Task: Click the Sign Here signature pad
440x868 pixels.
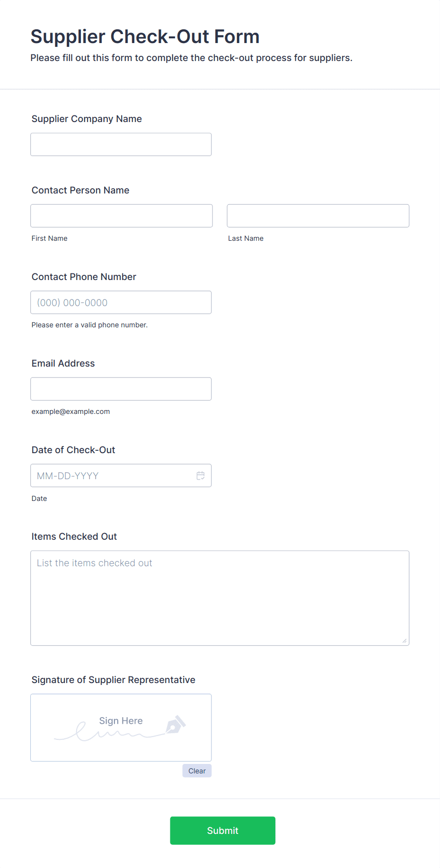Action: (x=121, y=728)
